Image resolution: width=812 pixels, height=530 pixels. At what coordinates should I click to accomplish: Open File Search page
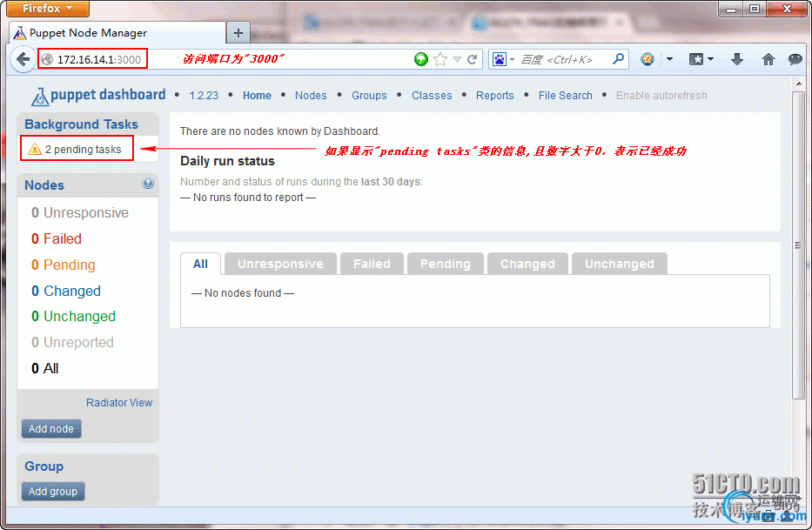[566, 96]
